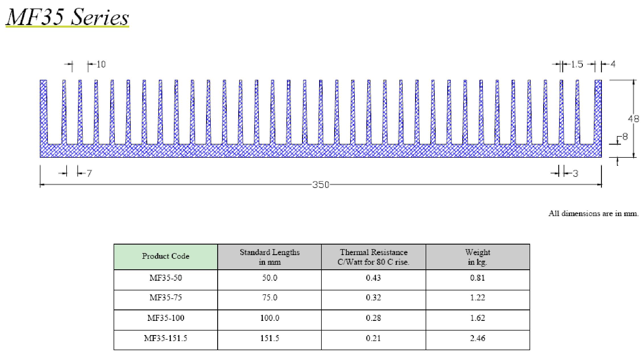Click the 100.0 length value
Viewport: 644px width, 357px height.
coord(270,318)
